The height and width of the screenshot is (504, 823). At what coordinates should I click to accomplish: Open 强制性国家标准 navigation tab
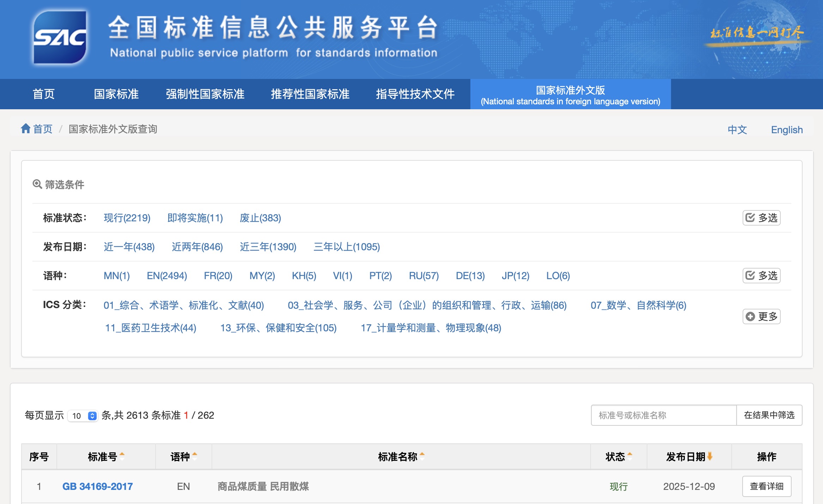(205, 94)
